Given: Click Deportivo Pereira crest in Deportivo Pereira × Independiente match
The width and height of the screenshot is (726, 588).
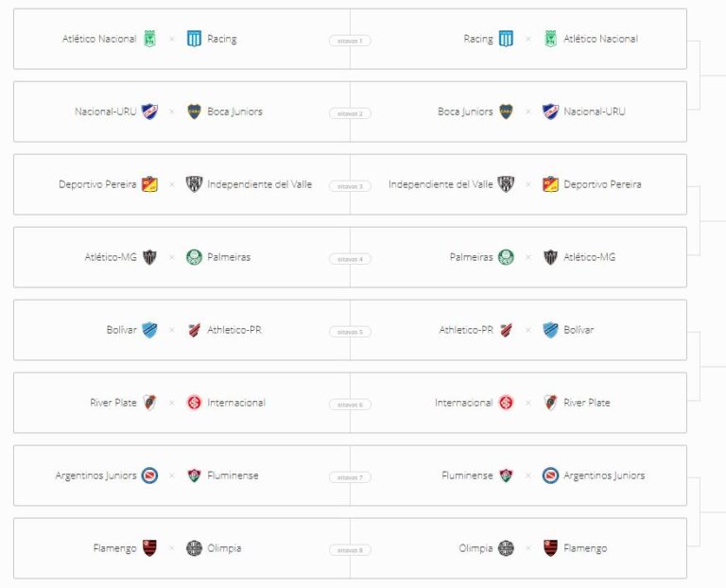Looking at the screenshot, I should point(149,184).
